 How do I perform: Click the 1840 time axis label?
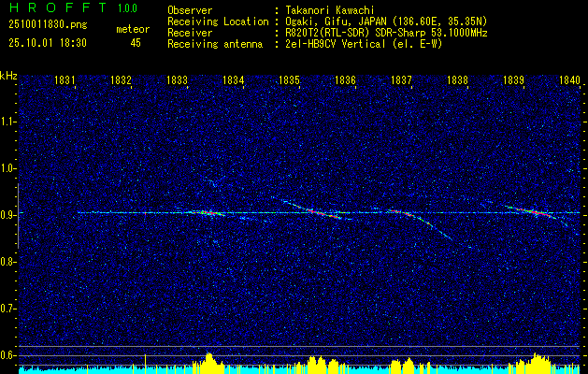tap(569, 79)
